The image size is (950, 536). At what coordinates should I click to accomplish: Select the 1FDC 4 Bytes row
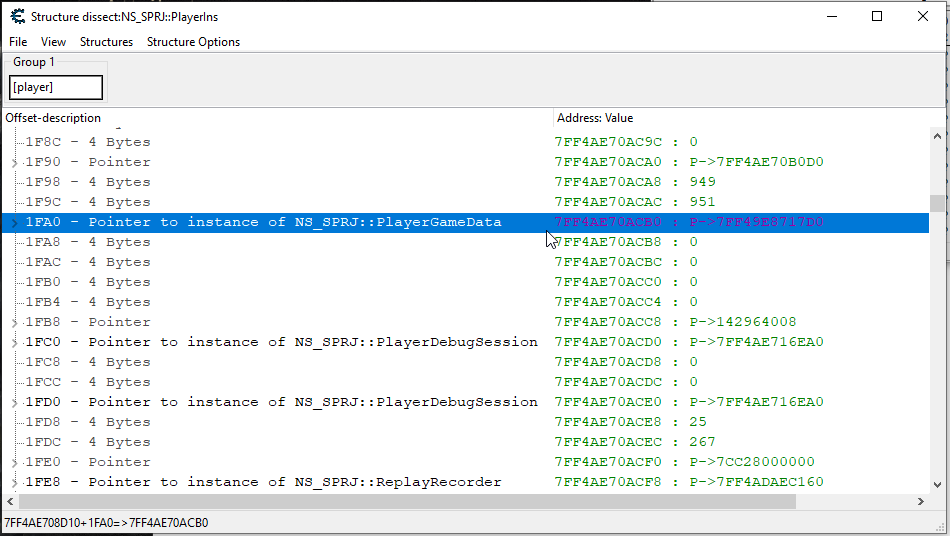[88, 442]
